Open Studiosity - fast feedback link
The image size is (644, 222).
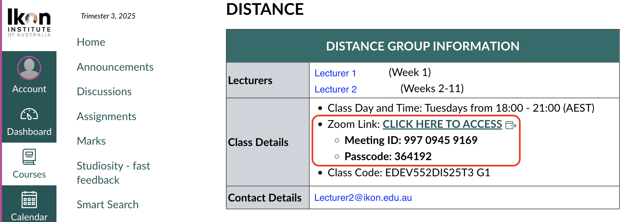(x=113, y=173)
